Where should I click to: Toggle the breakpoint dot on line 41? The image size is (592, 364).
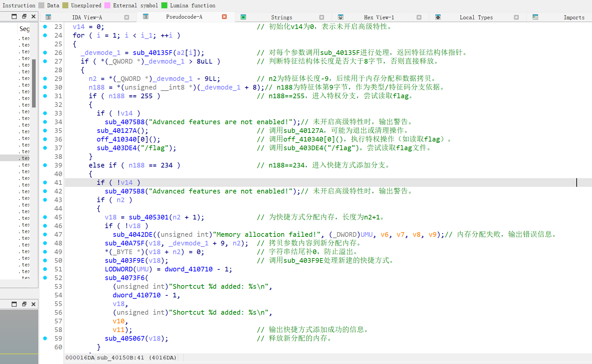click(x=45, y=182)
